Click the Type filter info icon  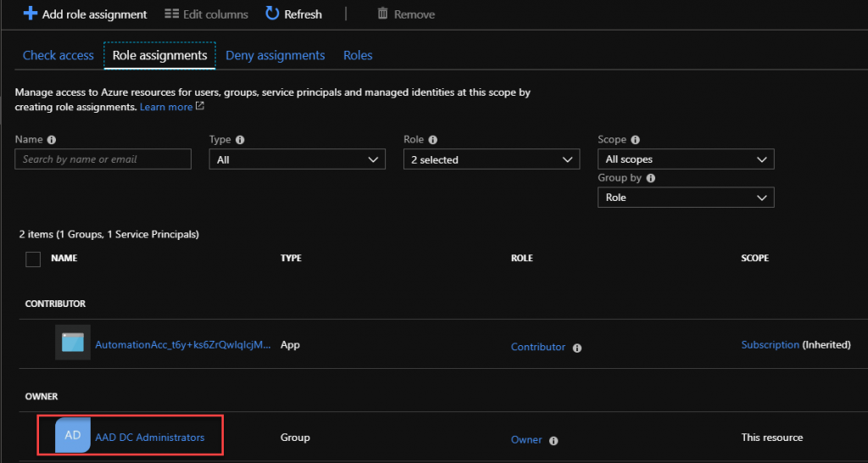click(x=240, y=140)
